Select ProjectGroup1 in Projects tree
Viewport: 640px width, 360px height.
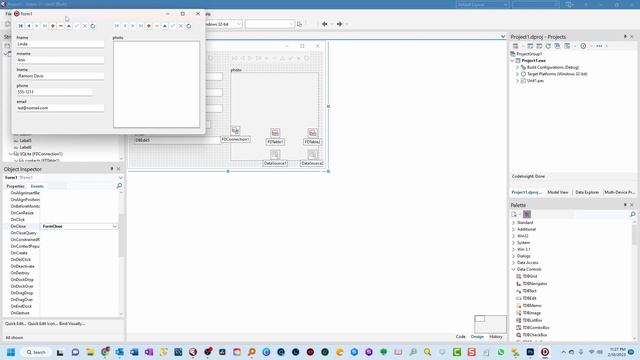[529, 54]
